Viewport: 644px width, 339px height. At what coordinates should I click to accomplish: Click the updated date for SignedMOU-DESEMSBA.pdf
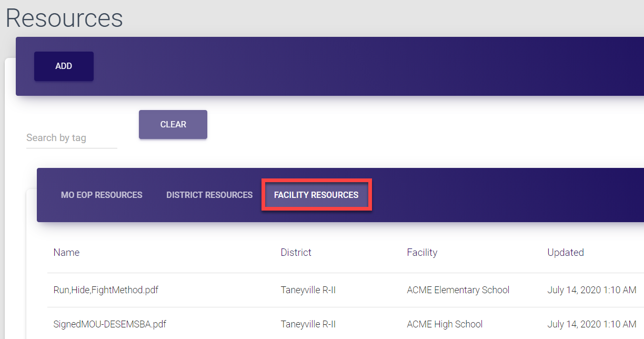591,324
